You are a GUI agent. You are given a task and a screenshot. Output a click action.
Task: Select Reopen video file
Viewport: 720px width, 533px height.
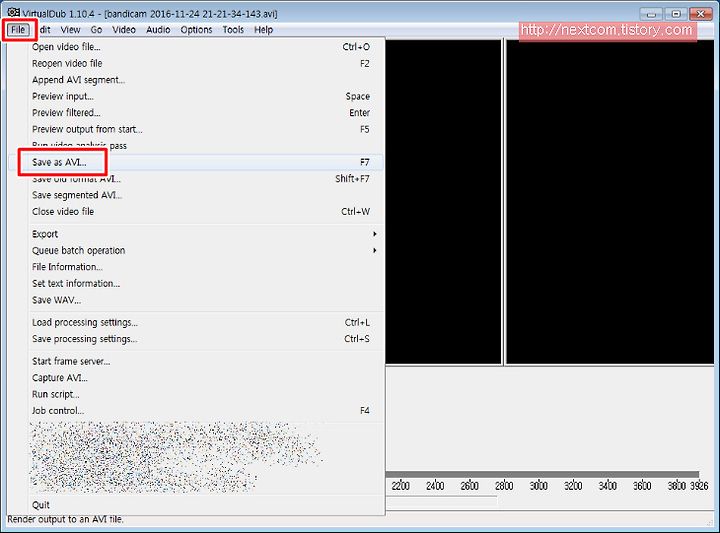pos(196,63)
